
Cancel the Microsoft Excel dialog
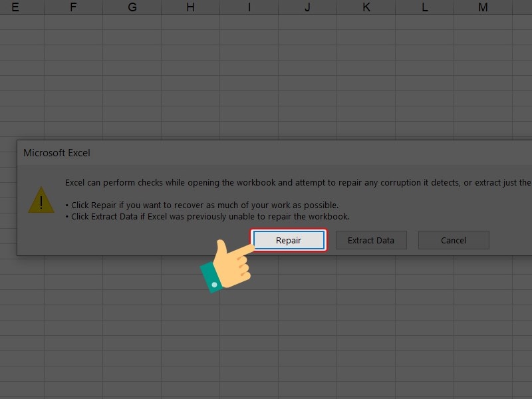coord(454,240)
